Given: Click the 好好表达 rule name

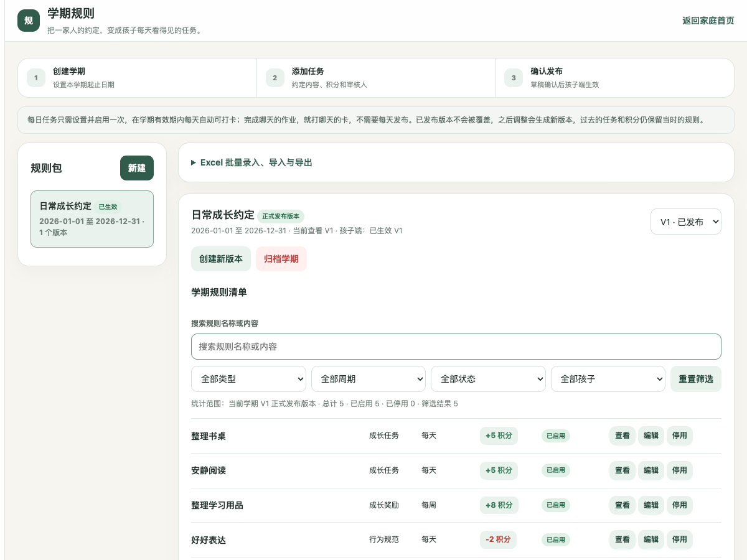Looking at the screenshot, I should (x=209, y=540).
